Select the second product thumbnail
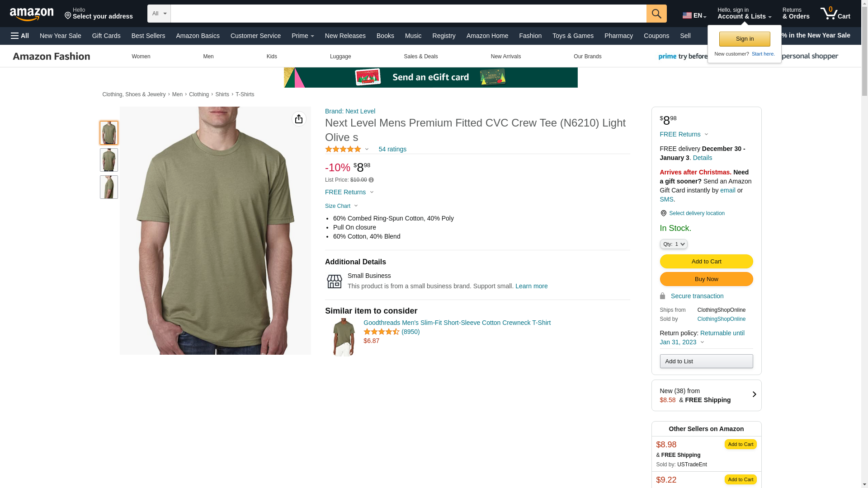Viewport: 868px width, 488px height. (109, 160)
